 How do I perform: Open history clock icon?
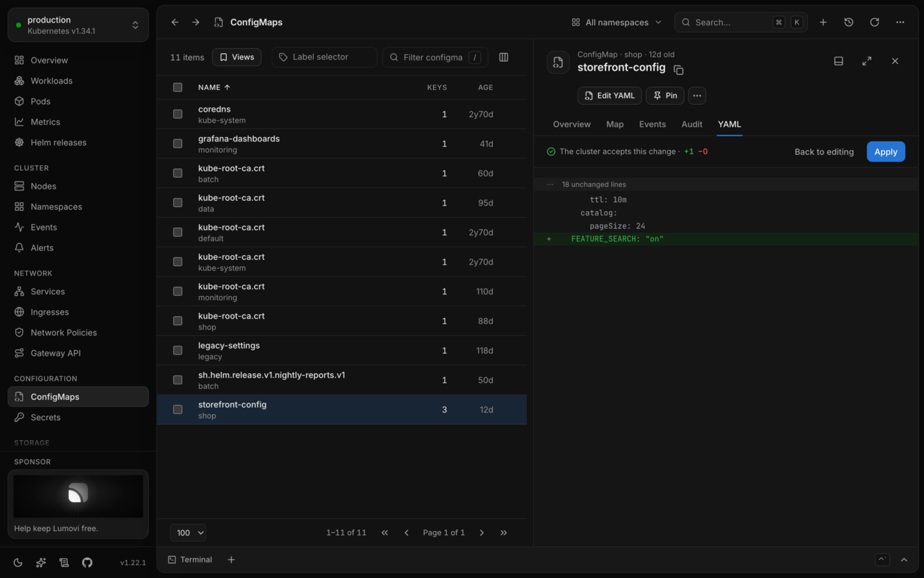[x=849, y=22]
